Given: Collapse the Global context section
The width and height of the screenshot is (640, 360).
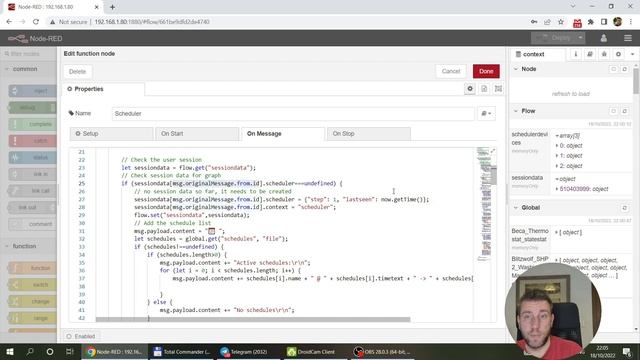Looking at the screenshot, I should pyautogui.click(x=516, y=208).
